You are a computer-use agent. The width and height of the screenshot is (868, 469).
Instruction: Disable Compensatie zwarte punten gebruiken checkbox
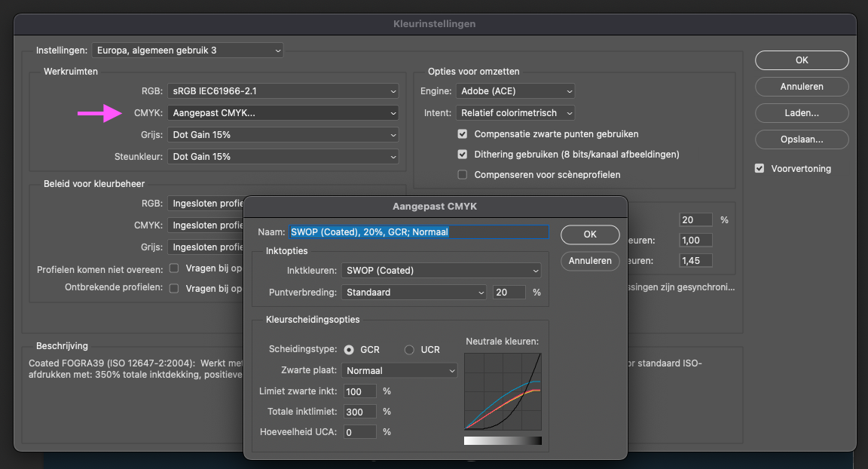[x=463, y=134]
